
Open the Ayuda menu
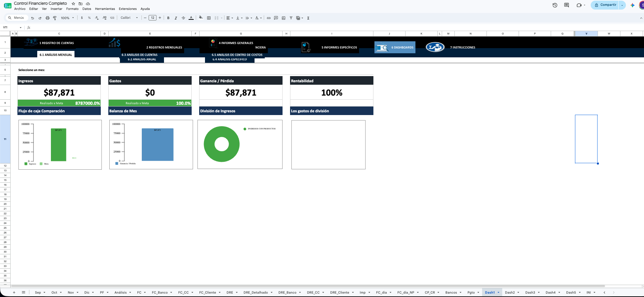145,9
